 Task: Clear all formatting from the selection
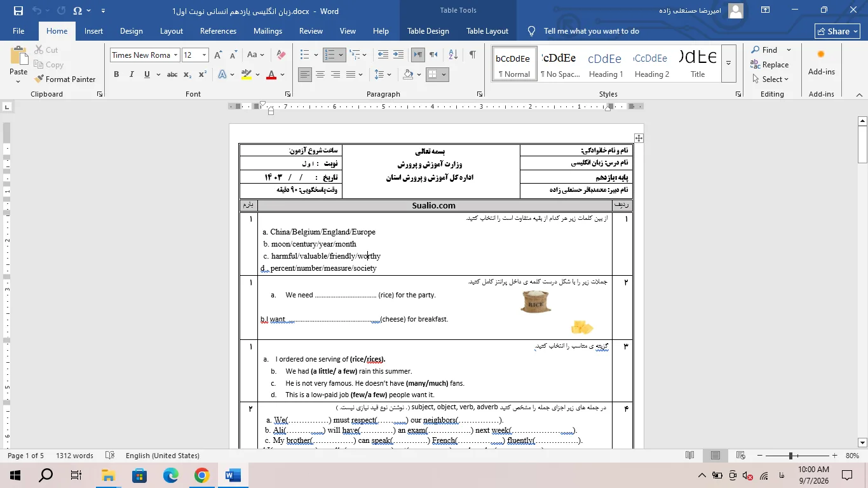point(281,55)
